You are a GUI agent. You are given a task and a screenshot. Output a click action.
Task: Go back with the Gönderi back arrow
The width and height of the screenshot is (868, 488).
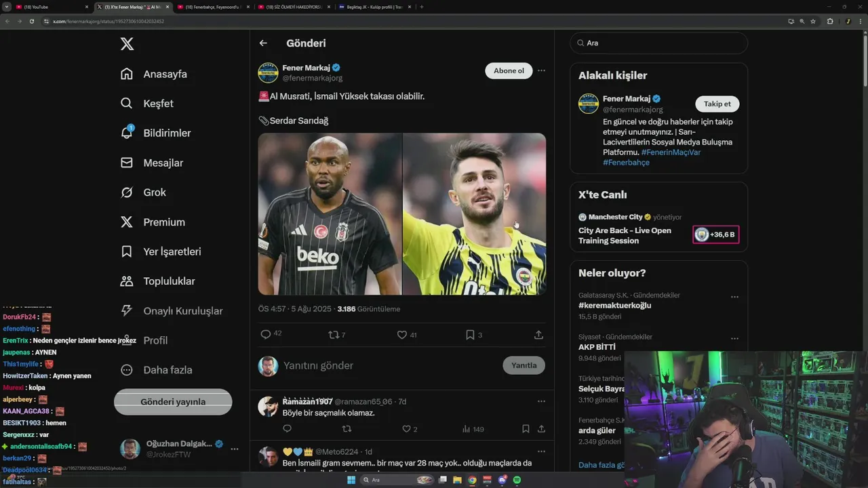coord(263,43)
